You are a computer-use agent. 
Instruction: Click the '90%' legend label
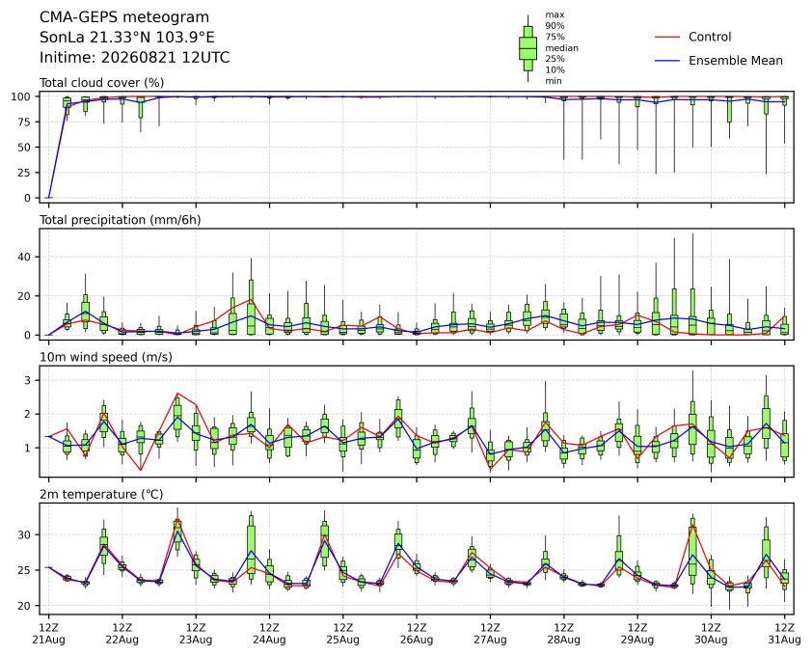tap(555, 25)
